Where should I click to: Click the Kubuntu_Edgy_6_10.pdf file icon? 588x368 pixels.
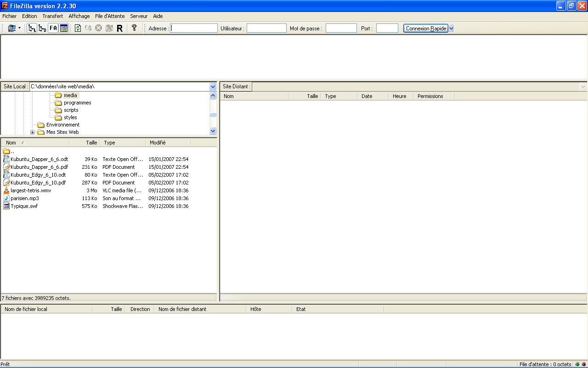point(6,183)
